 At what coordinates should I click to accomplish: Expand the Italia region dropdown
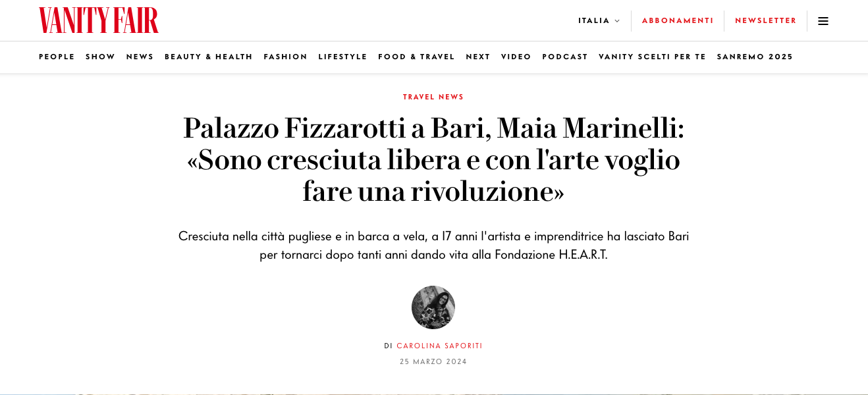click(x=599, y=21)
